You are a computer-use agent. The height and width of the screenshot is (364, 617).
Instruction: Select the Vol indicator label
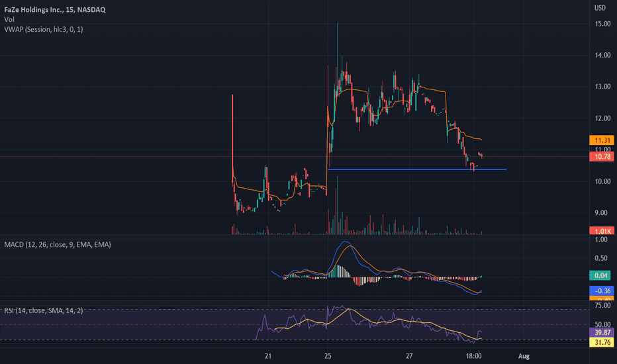coord(9,19)
